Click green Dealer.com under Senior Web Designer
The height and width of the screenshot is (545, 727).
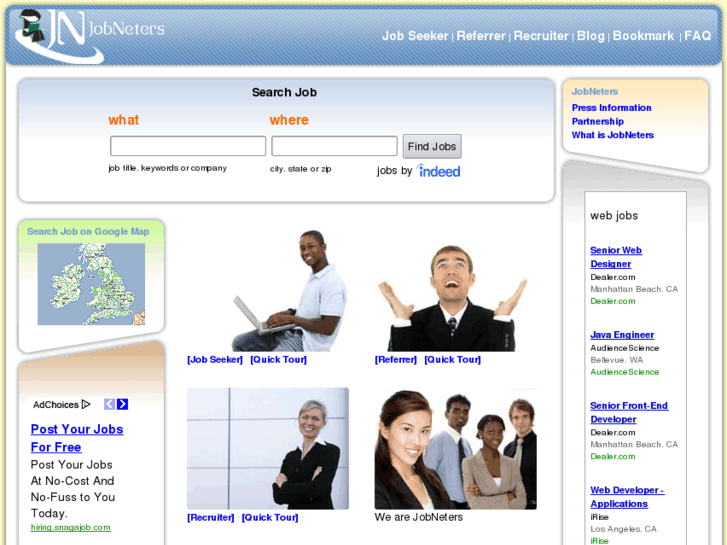[x=612, y=301]
